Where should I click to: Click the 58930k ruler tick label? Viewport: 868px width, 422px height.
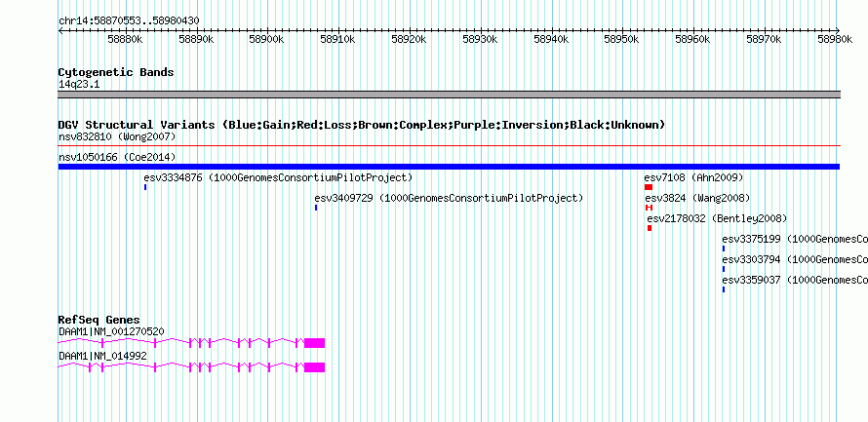coord(480,39)
